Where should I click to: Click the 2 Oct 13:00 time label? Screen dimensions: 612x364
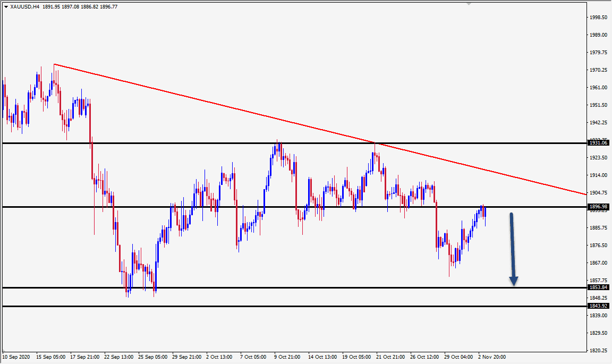219,357
